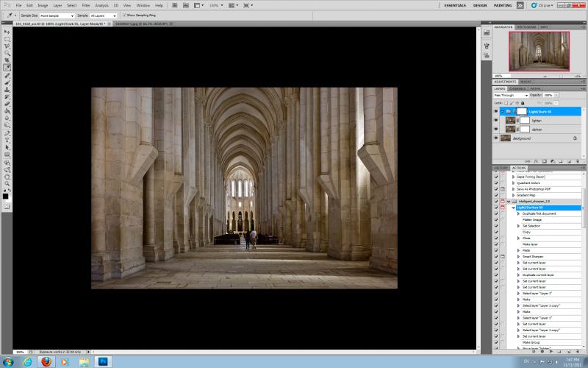Hide the Background layer
The image size is (588, 368).
496,138
